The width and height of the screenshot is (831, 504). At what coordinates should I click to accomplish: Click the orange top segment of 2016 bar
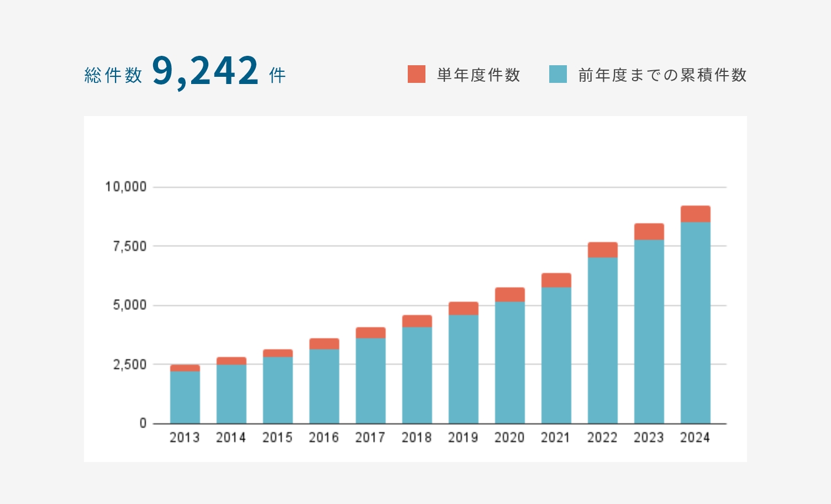pos(324,344)
